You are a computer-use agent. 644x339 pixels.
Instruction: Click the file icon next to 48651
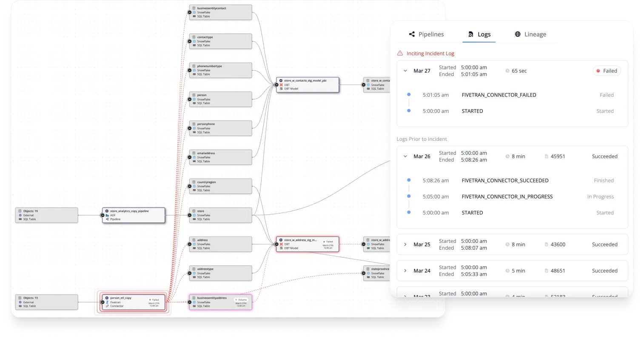click(x=547, y=271)
